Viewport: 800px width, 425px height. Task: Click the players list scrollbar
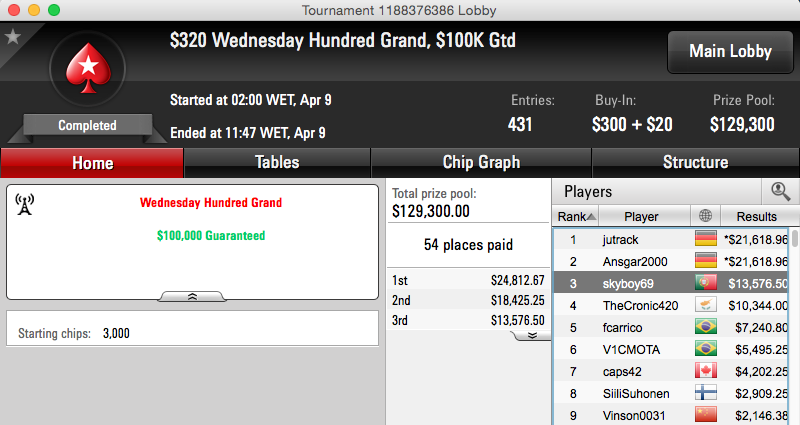click(794, 327)
